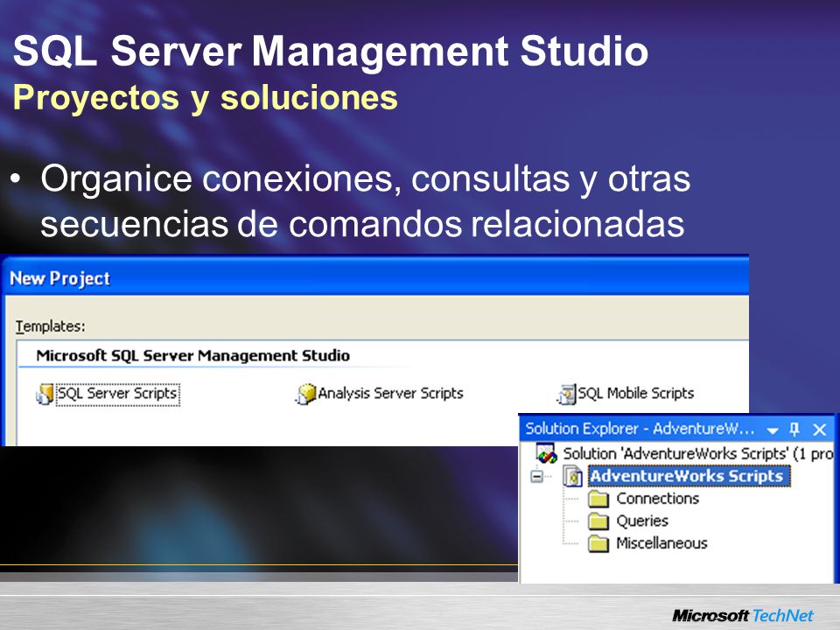Collapse the AdventureWorks Scripts project node
This screenshot has height=630, width=840.
pos(536,476)
